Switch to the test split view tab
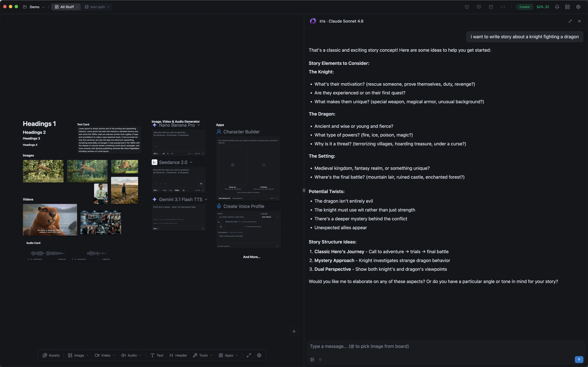 (x=97, y=7)
